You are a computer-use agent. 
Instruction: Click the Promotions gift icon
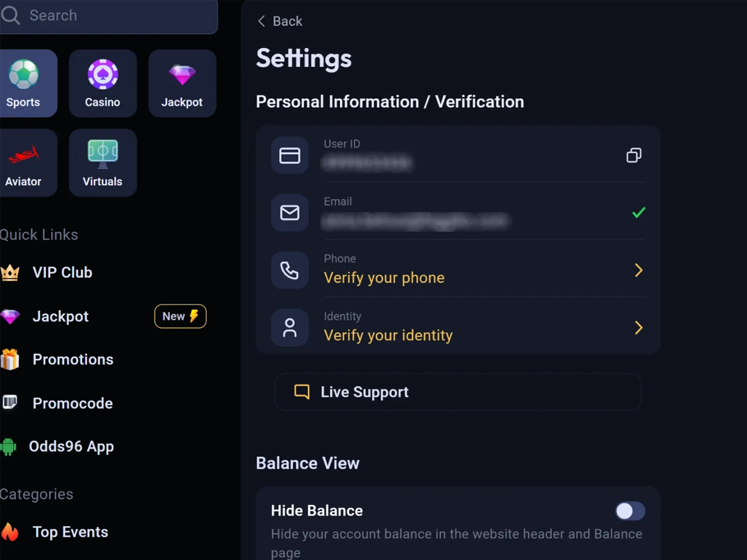point(11,359)
